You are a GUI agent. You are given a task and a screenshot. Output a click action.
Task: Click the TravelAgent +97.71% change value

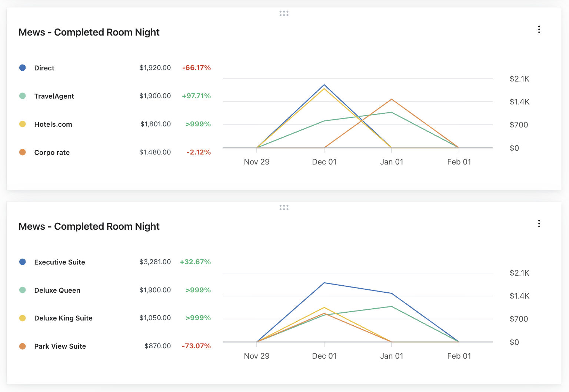[196, 96]
